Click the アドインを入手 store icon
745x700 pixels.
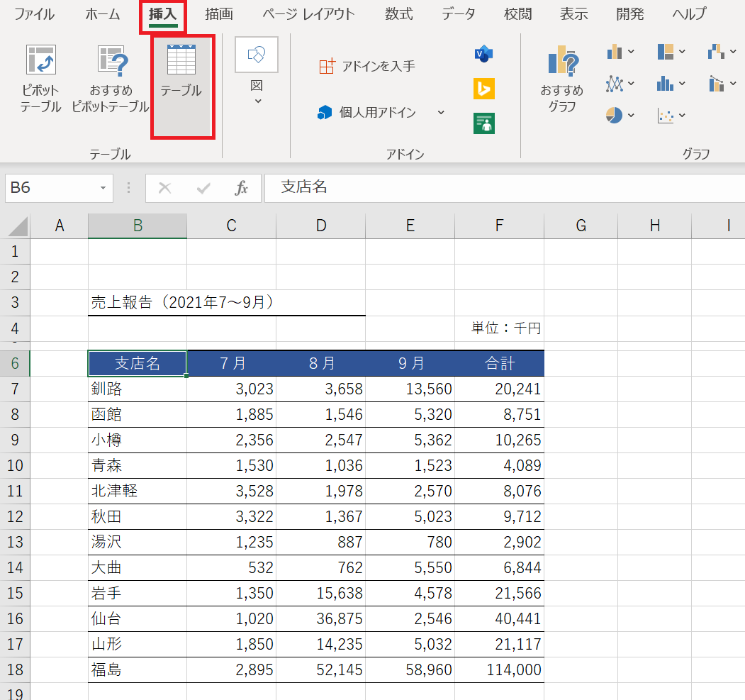point(327,66)
